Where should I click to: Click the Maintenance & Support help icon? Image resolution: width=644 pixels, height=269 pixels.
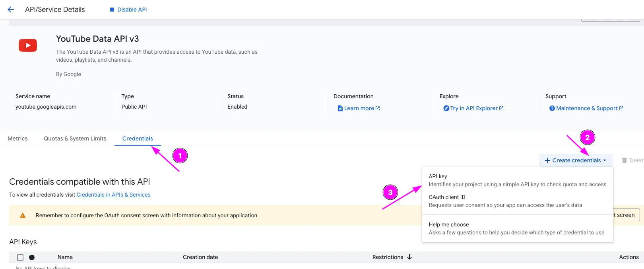click(x=552, y=108)
